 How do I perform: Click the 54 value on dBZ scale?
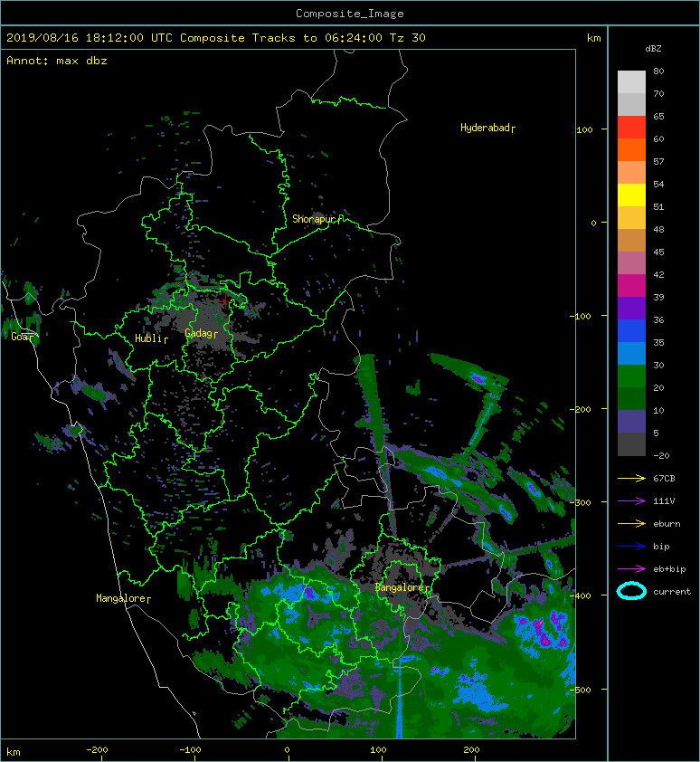click(x=658, y=185)
